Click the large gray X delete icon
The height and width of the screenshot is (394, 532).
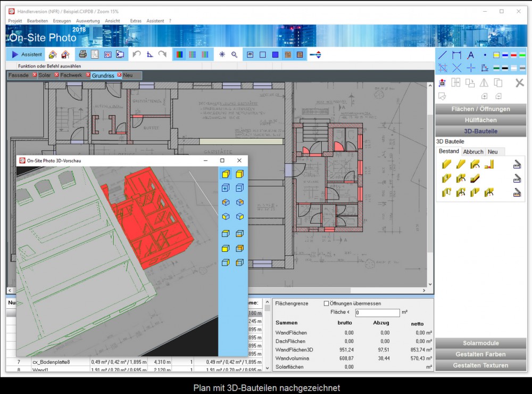pos(519,83)
